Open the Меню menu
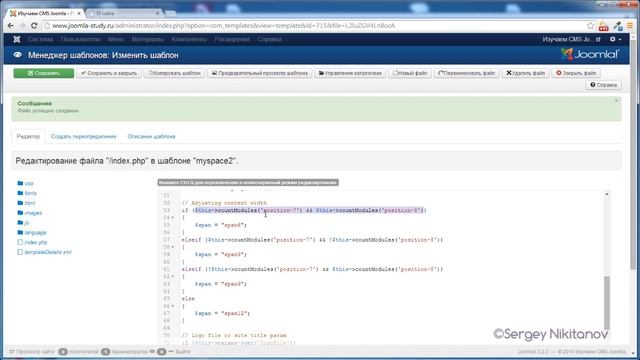Screen dimensions: 640x360 click(x=116, y=39)
